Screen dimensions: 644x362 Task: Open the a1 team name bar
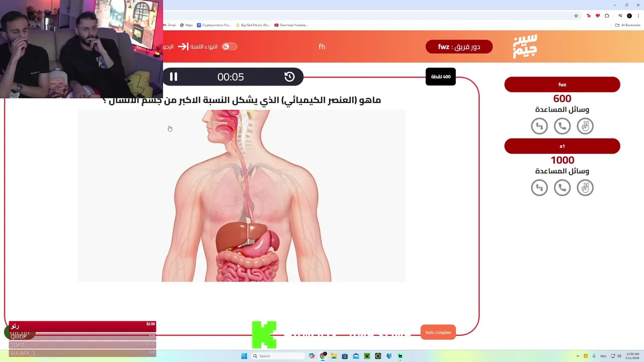tap(562, 146)
